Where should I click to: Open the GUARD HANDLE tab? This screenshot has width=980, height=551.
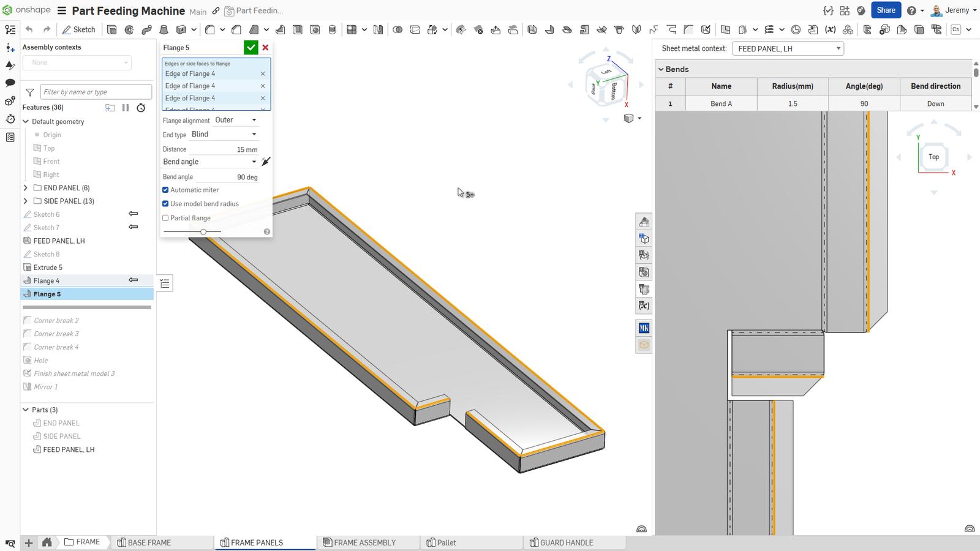tap(566, 542)
